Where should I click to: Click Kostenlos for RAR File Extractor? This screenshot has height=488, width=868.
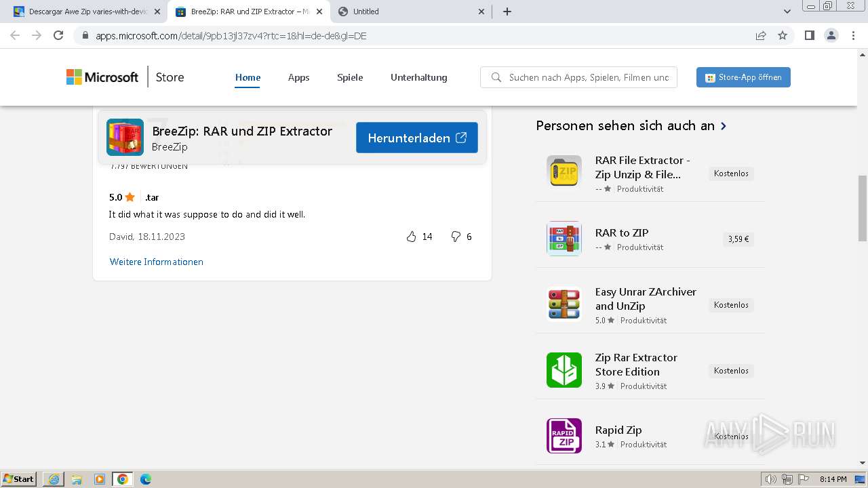731,174
